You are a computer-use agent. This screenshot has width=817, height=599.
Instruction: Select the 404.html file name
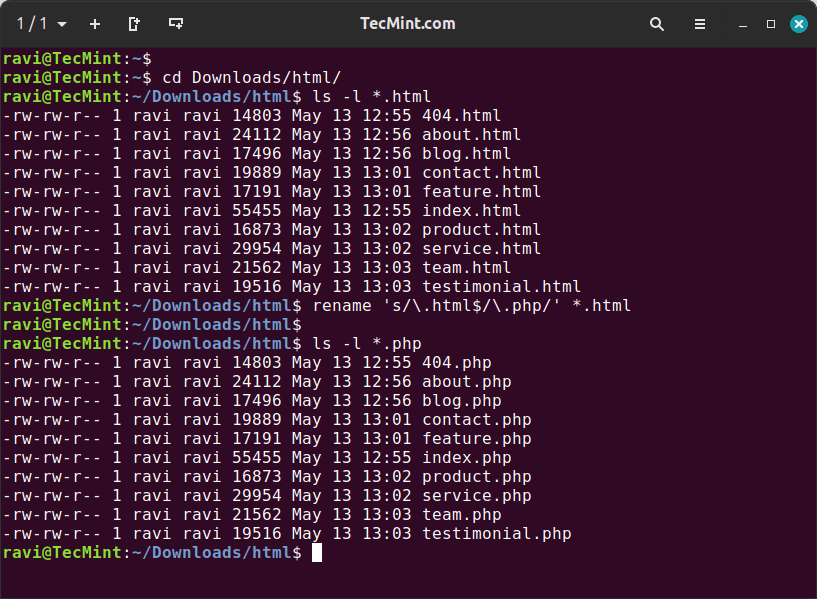coord(461,115)
